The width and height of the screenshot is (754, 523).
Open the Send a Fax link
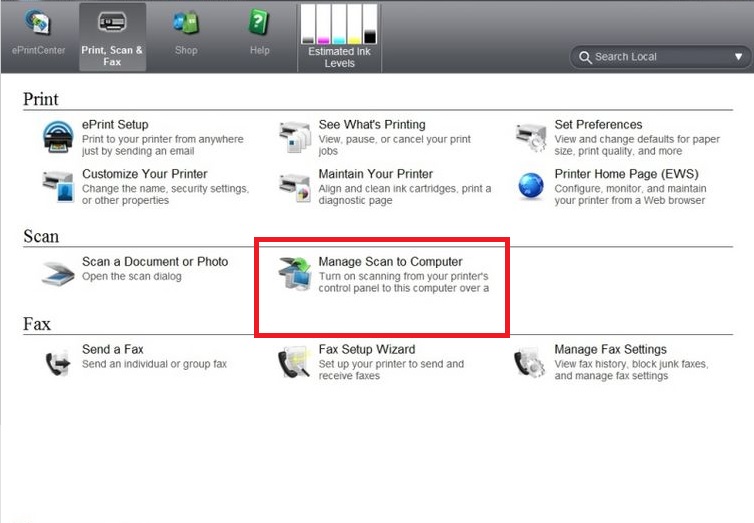coord(113,349)
